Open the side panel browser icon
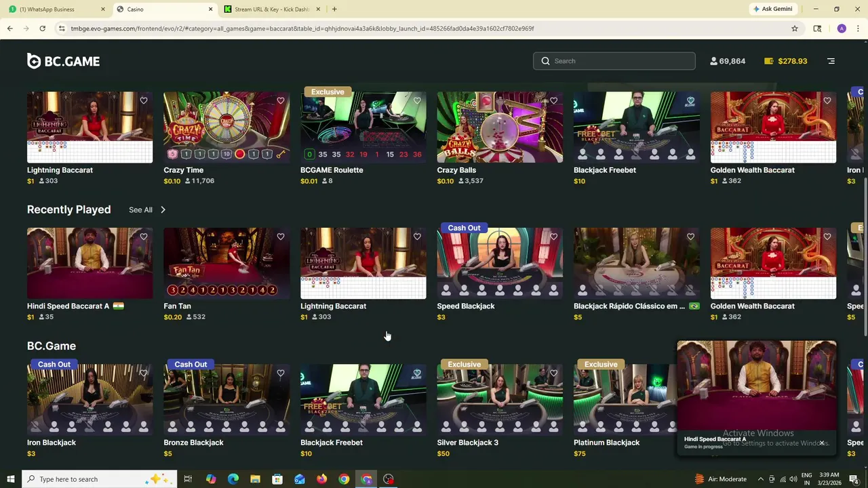868x488 pixels. click(817, 28)
